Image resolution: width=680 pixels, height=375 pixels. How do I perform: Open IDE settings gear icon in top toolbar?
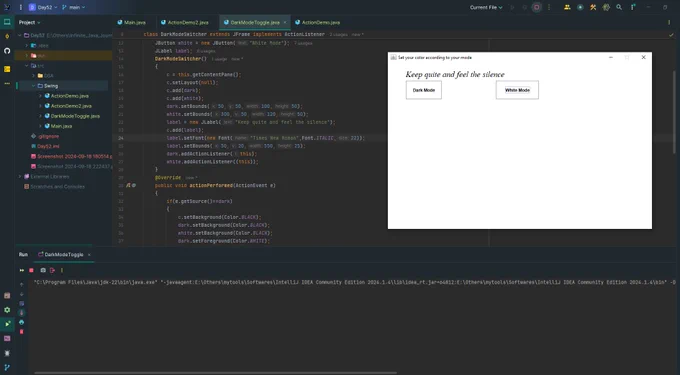click(606, 7)
